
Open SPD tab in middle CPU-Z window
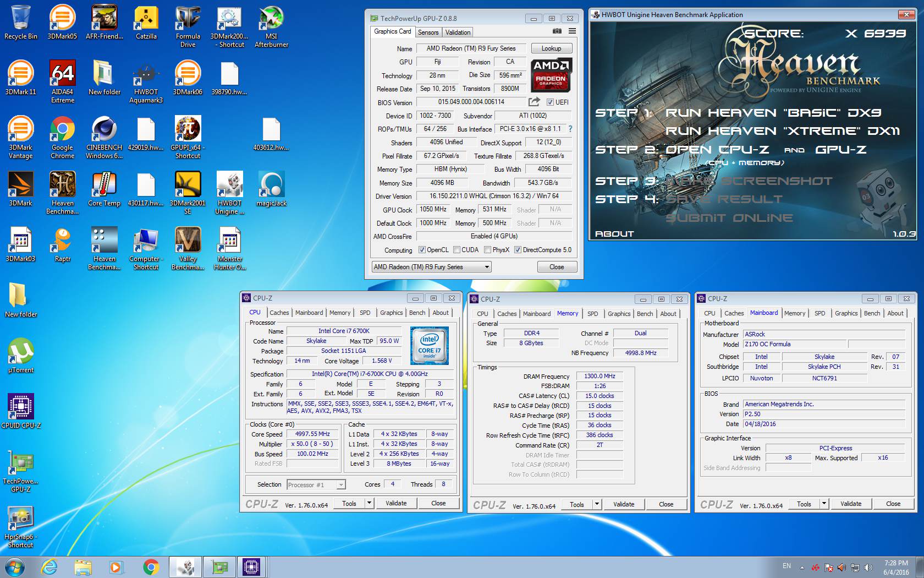[x=592, y=314]
